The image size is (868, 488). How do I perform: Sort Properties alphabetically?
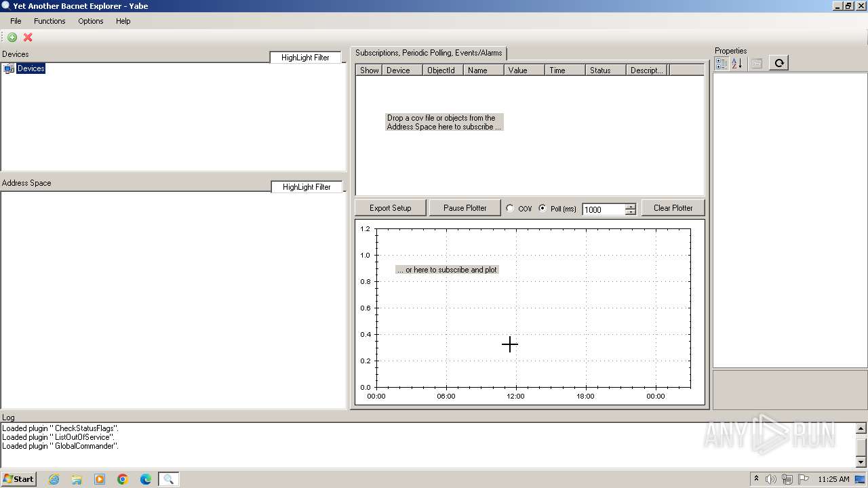(737, 63)
